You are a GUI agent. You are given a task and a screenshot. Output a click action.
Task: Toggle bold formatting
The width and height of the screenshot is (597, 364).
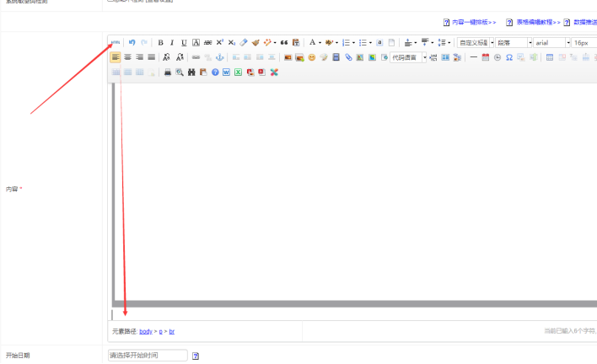point(160,42)
